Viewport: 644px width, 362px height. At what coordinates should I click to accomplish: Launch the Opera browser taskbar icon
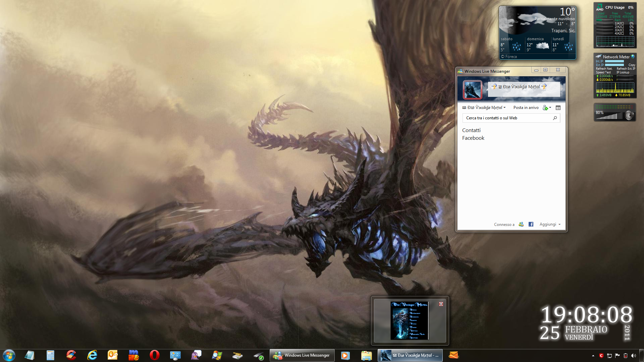(154, 355)
